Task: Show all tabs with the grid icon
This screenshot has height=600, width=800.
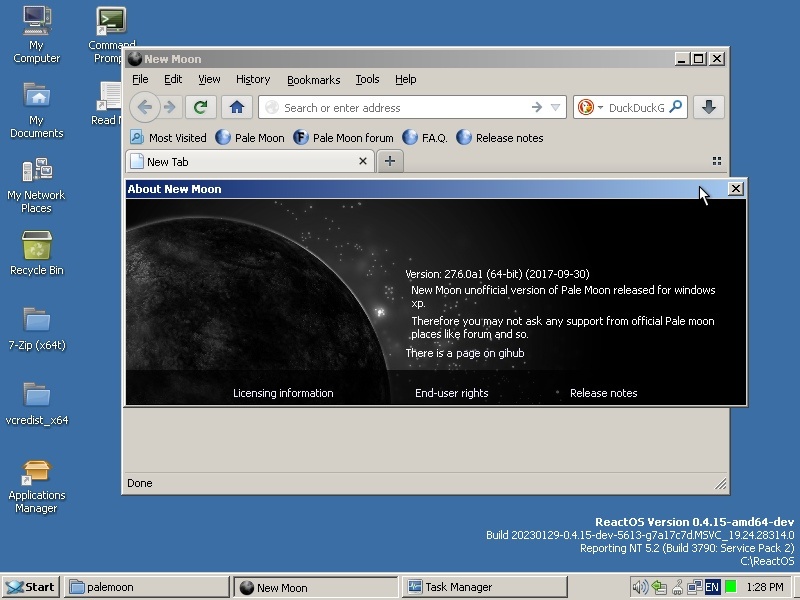Action: tap(717, 161)
